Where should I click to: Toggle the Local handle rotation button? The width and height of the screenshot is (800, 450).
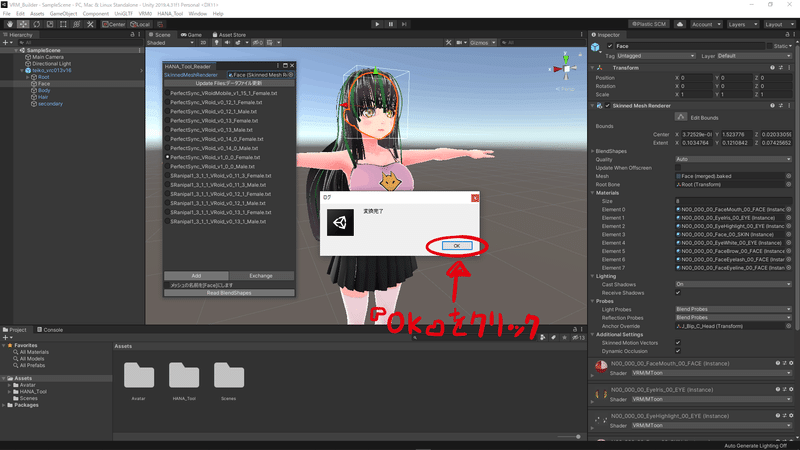[x=140, y=24]
